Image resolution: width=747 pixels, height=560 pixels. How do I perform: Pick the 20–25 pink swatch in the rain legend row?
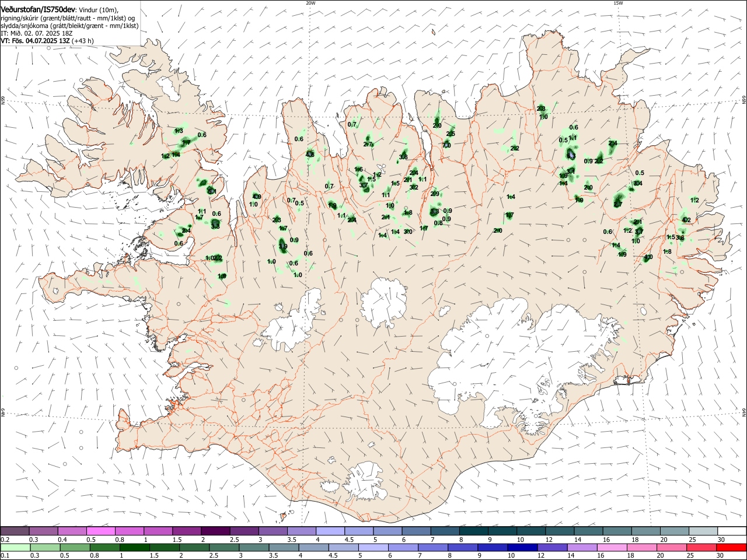click(x=671, y=548)
